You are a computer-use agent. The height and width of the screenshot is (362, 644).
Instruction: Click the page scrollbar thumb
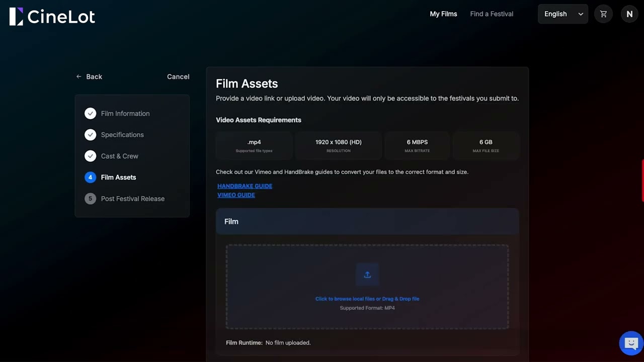(x=642, y=180)
